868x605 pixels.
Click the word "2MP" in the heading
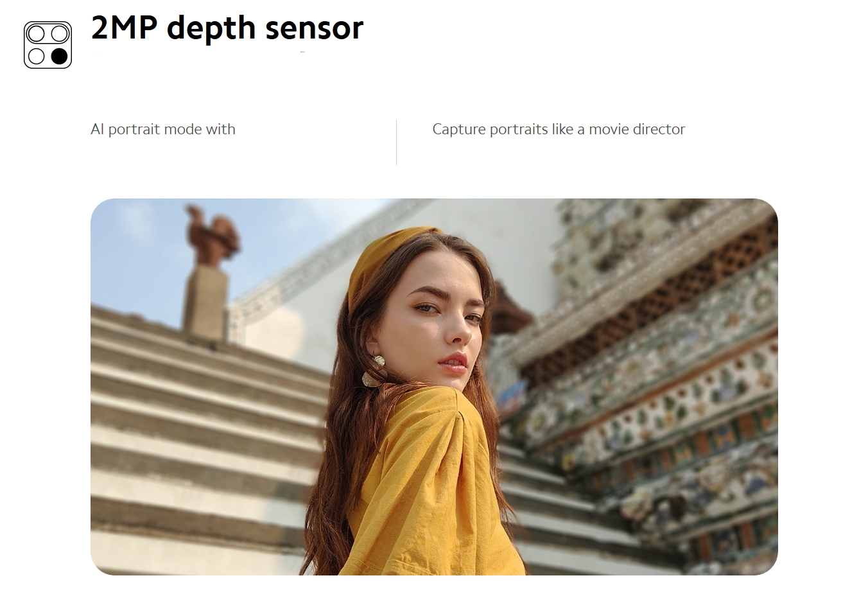pos(125,28)
